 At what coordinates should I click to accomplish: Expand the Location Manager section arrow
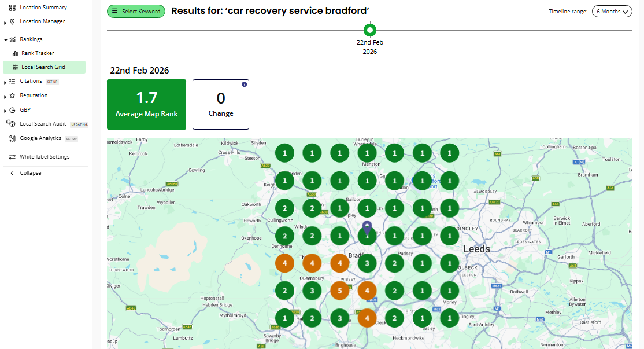click(5, 22)
